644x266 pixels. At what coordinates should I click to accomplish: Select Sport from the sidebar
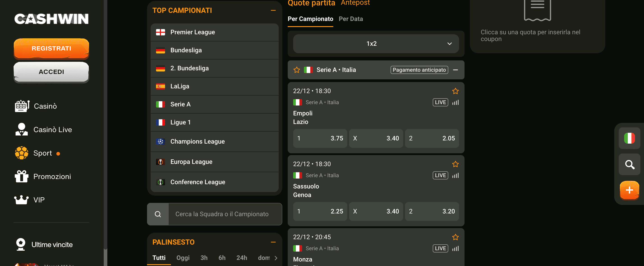point(43,153)
